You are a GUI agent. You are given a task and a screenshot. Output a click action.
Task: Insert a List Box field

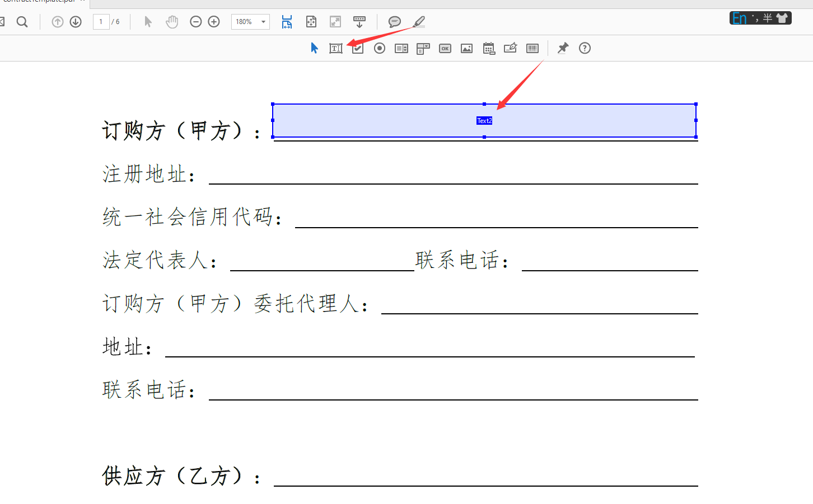(x=401, y=48)
